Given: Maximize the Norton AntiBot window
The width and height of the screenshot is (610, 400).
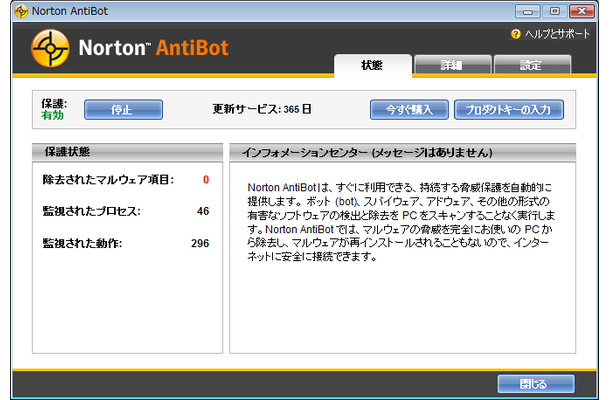Looking at the screenshot, I should [x=555, y=11].
